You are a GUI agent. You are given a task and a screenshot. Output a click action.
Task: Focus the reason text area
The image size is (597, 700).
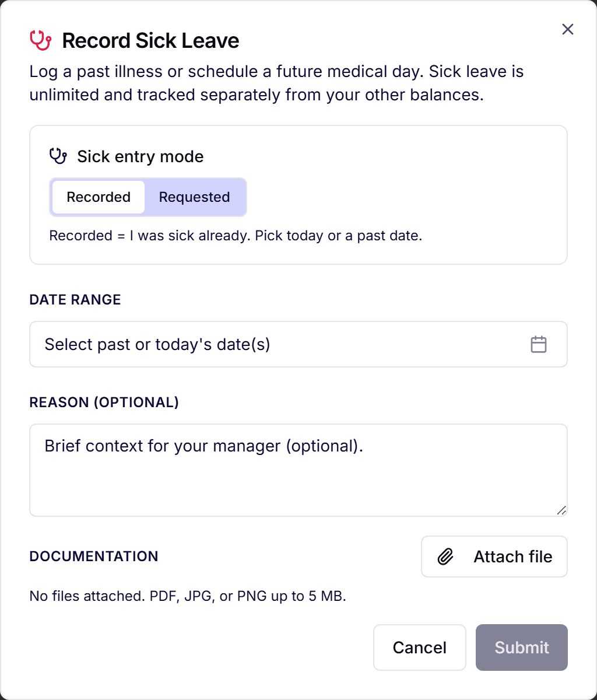point(298,470)
